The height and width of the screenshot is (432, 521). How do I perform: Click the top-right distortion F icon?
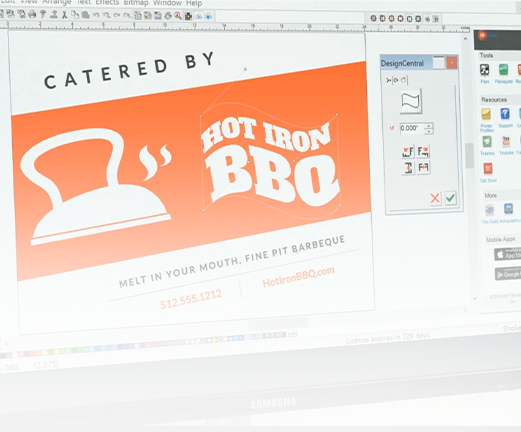pyautogui.click(x=423, y=152)
